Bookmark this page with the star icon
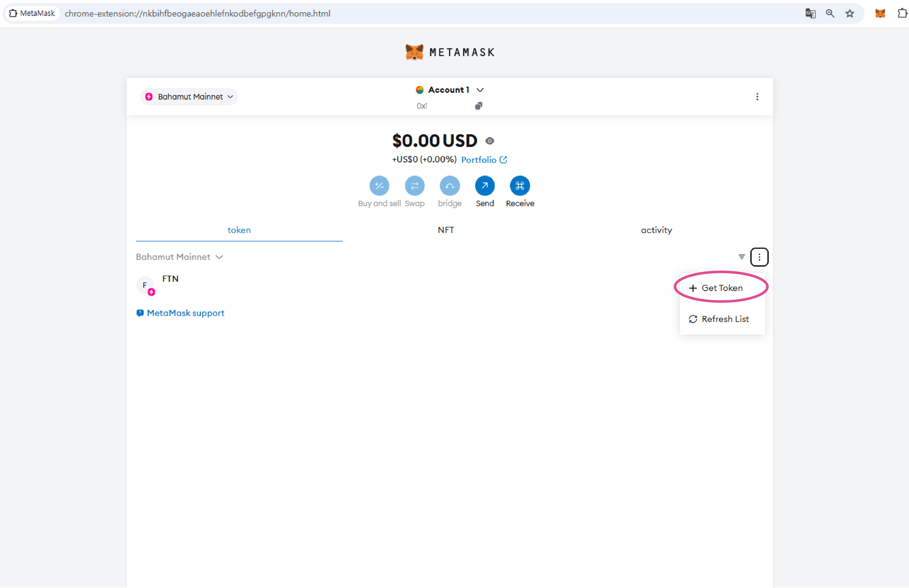The image size is (909, 588). (849, 13)
